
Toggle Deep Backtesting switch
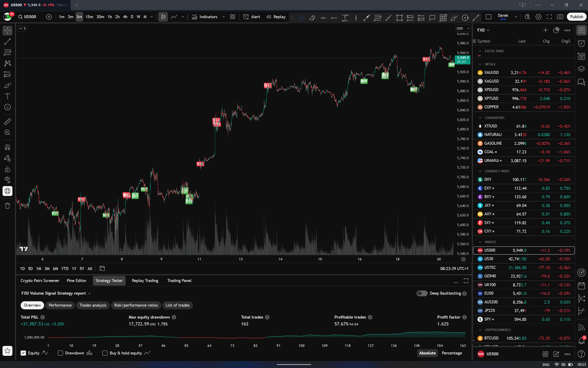point(422,293)
